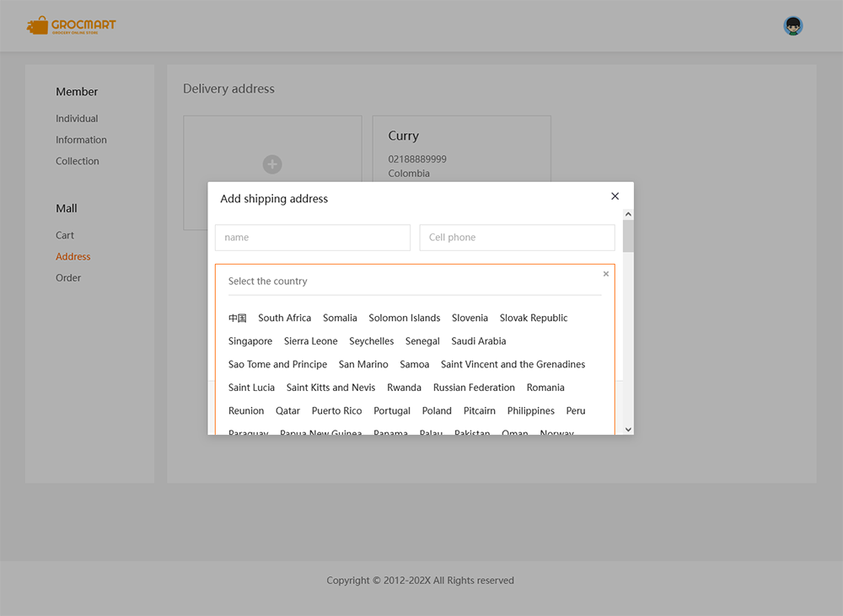Select Saudi Arabia from country list
Screen dimensions: 843x616
click(478, 341)
